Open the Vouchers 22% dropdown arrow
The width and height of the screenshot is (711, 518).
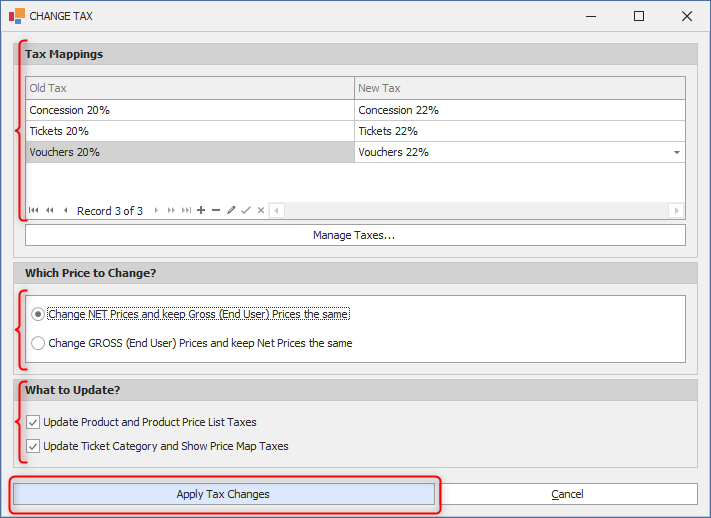[x=677, y=152]
